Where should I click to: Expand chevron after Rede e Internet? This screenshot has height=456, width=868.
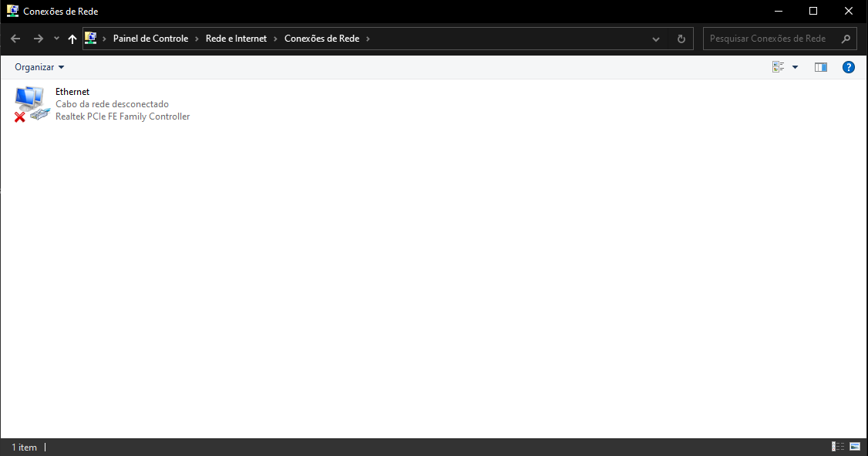click(x=275, y=39)
